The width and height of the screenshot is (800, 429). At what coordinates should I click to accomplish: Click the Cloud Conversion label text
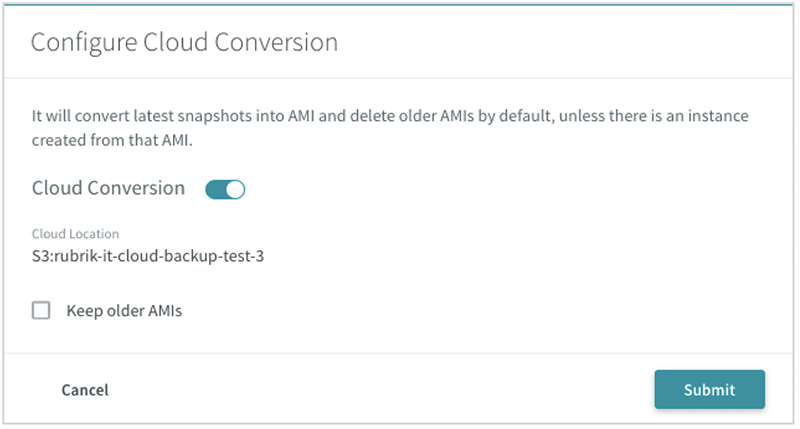108,188
